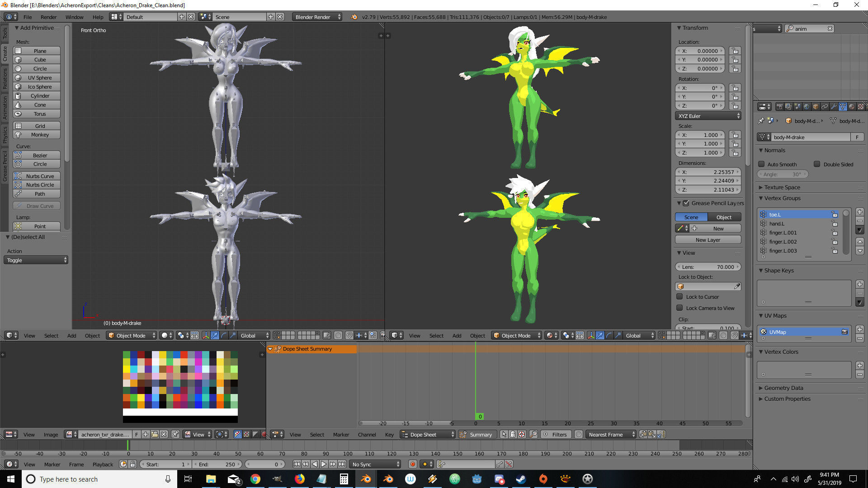
Task: Open the Render menu
Action: [x=48, y=17]
